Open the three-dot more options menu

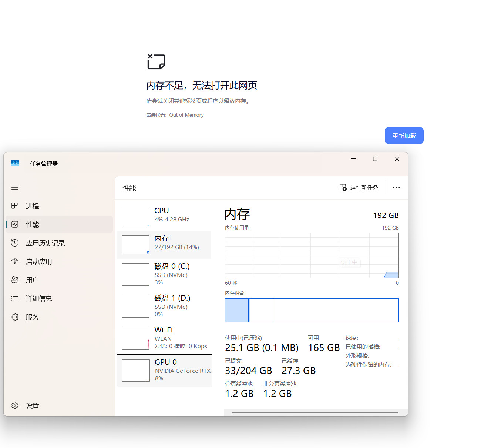[x=396, y=187]
